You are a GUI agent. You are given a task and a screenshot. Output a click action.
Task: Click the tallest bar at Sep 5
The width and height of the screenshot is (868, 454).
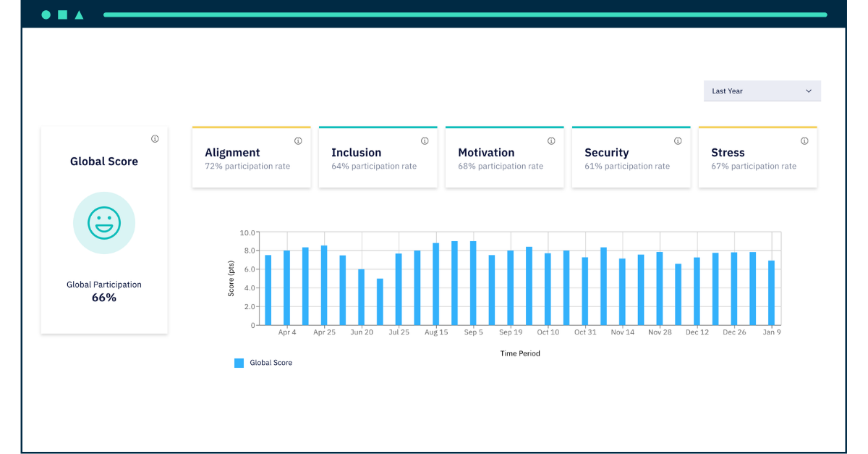click(473, 283)
